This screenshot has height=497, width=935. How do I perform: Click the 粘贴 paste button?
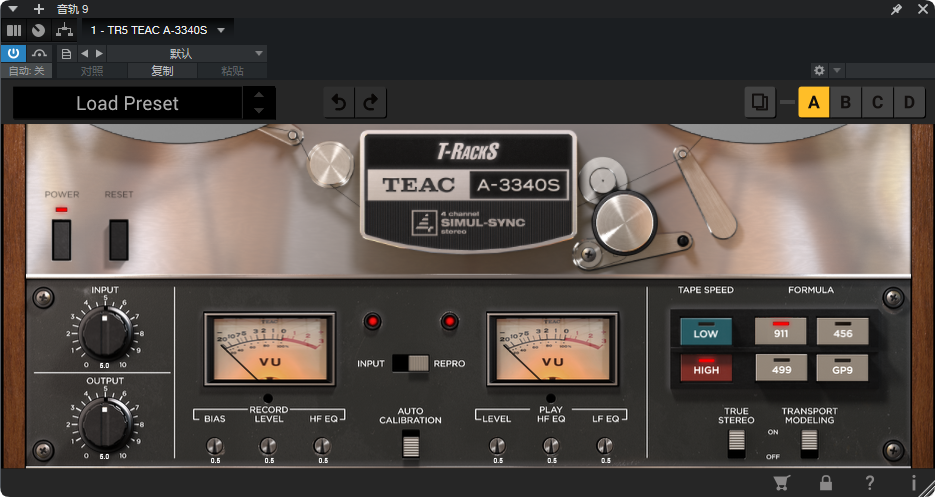coord(232,70)
